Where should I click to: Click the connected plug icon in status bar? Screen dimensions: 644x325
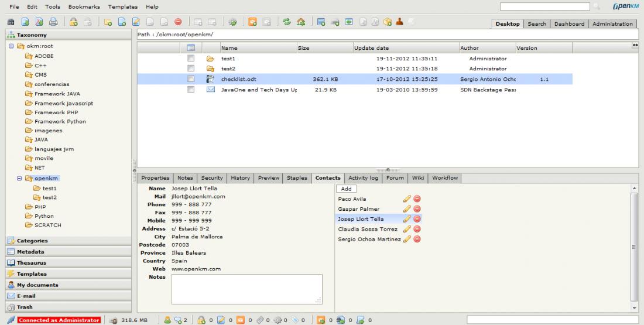(11, 320)
